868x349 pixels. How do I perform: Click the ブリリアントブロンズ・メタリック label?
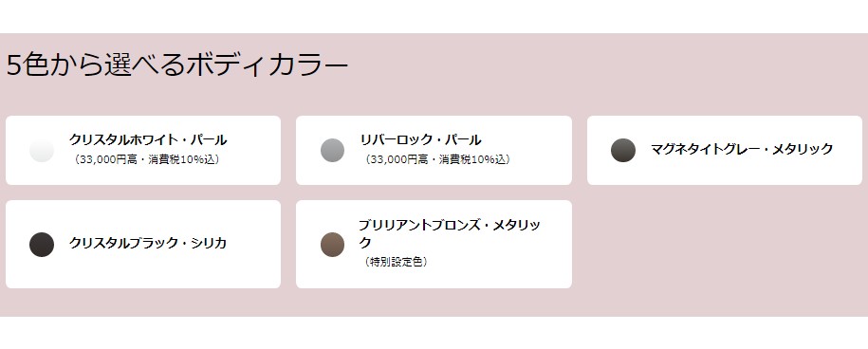pos(450,234)
